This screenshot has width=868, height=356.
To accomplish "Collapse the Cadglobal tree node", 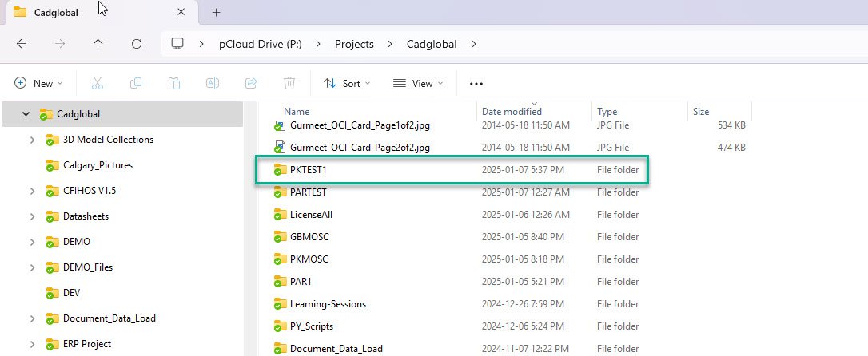I will pyautogui.click(x=26, y=114).
